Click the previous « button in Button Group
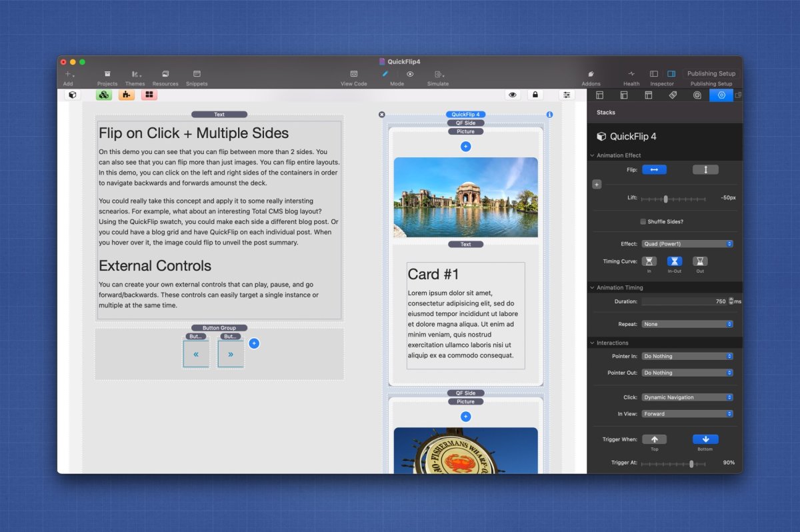800x532 pixels. tap(196, 354)
